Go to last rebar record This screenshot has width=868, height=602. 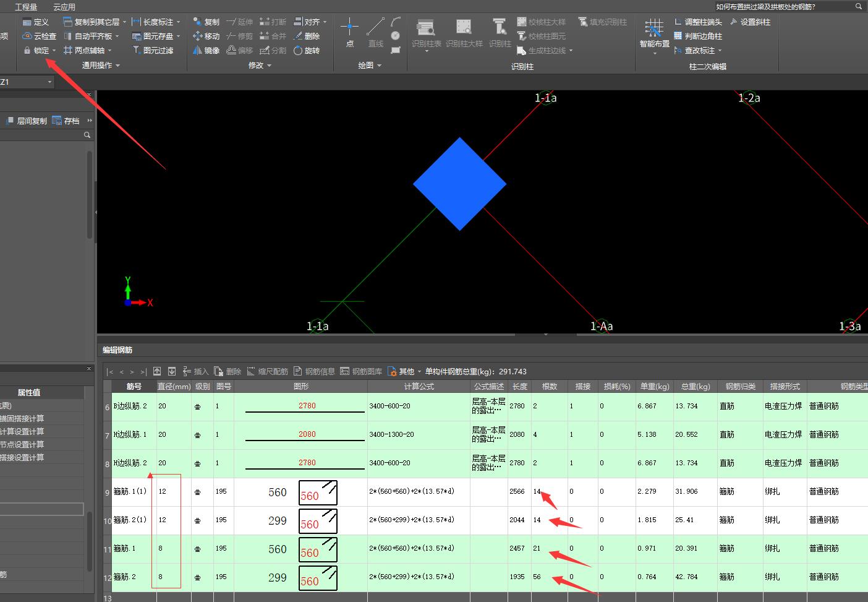point(143,372)
